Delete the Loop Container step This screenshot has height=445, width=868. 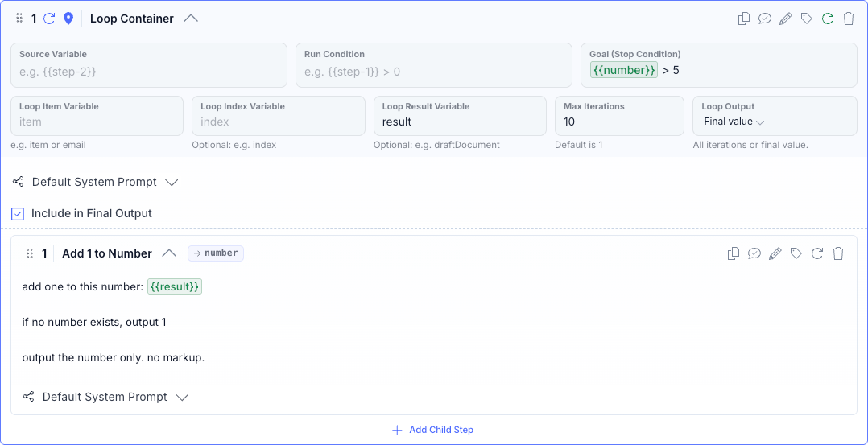pyautogui.click(x=849, y=19)
